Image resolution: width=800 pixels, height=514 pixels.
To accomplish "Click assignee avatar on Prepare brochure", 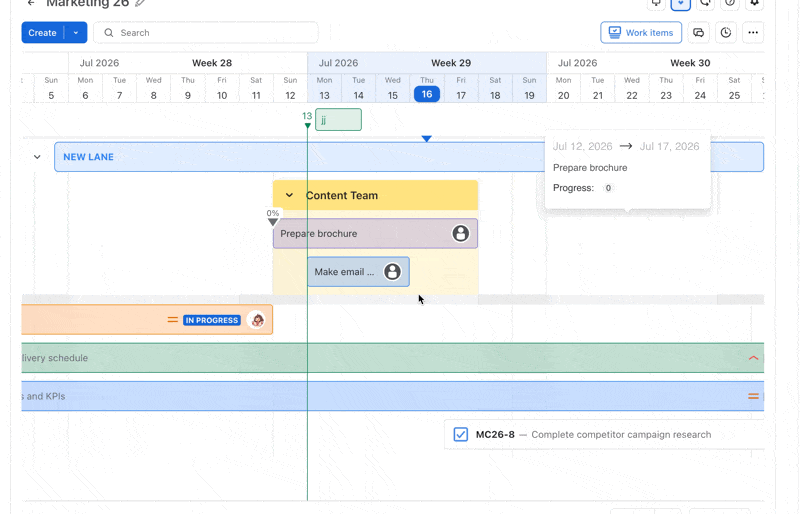I will coord(460,233).
